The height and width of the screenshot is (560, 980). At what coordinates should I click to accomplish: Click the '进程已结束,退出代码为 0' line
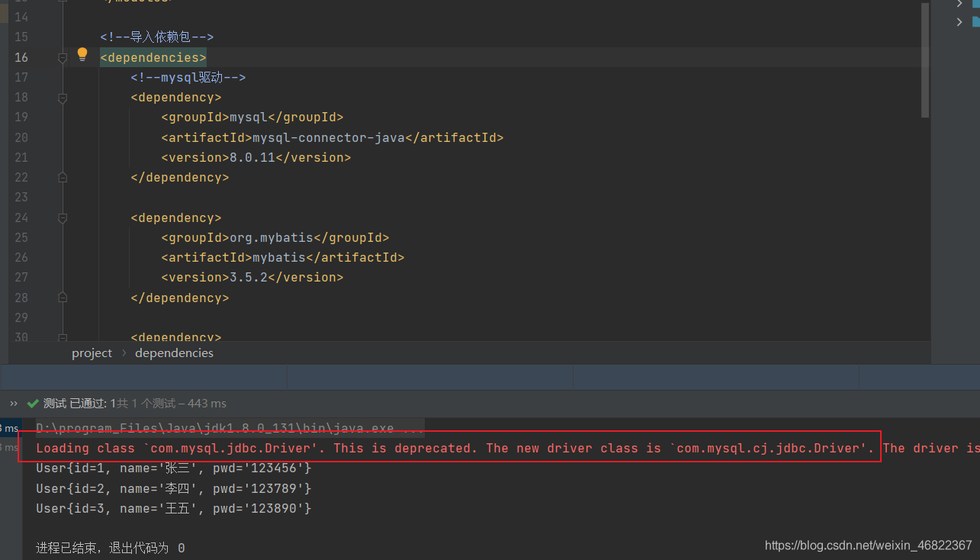pyautogui.click(x=111, y=548)
